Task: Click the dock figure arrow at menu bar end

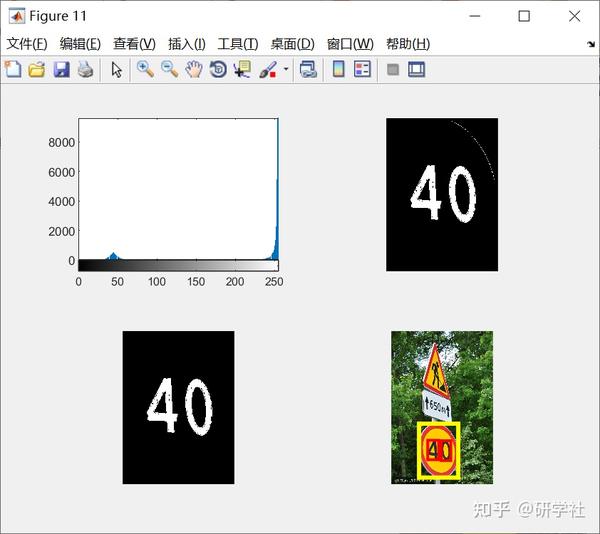Action: pos(591,44)
